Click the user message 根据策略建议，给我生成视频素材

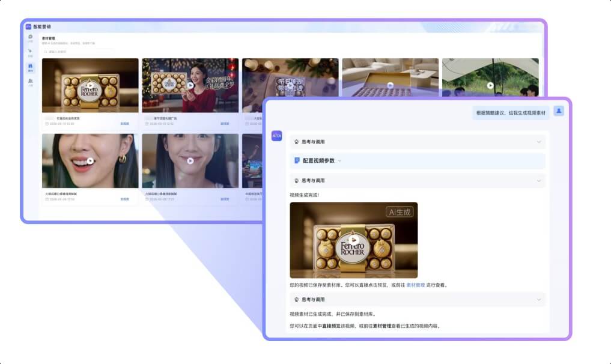[511, 113]
